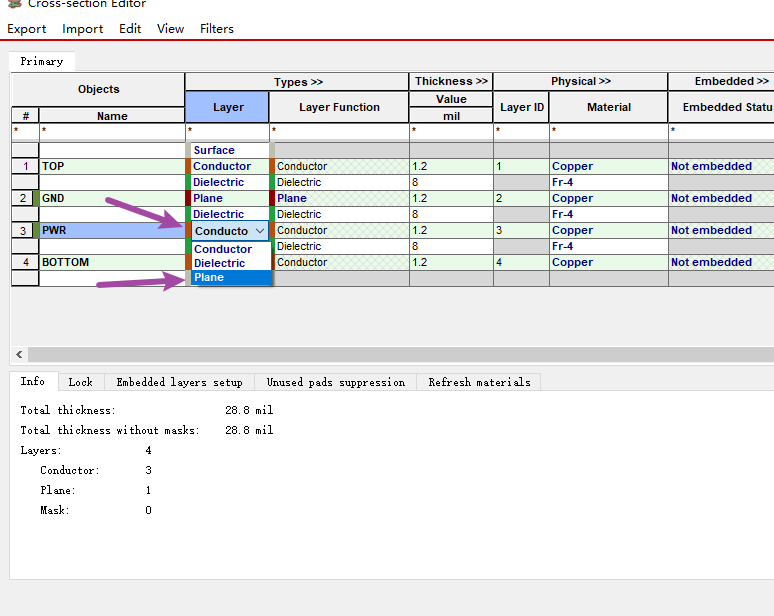Click GND row Plane layer function
Image resolution: width=774 pixels, height=616 pixels.
tap(342, 198)
